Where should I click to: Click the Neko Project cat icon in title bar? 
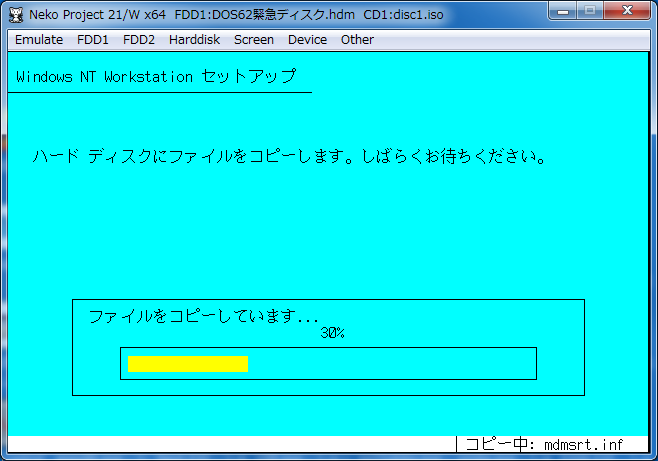(16, 15)
